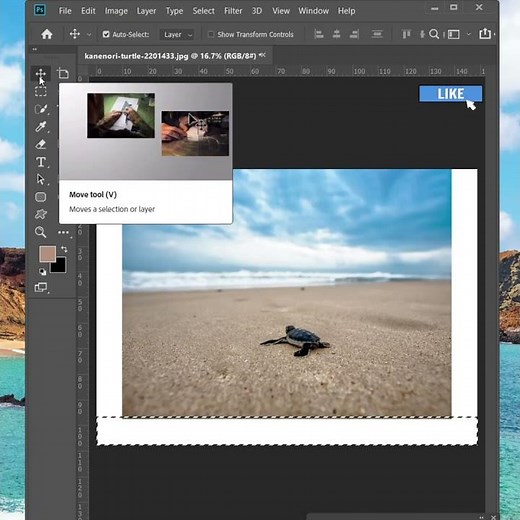This screenshot has width=520, height=520.
Task: Set the black background color swatch
Action: click(59, 266)
